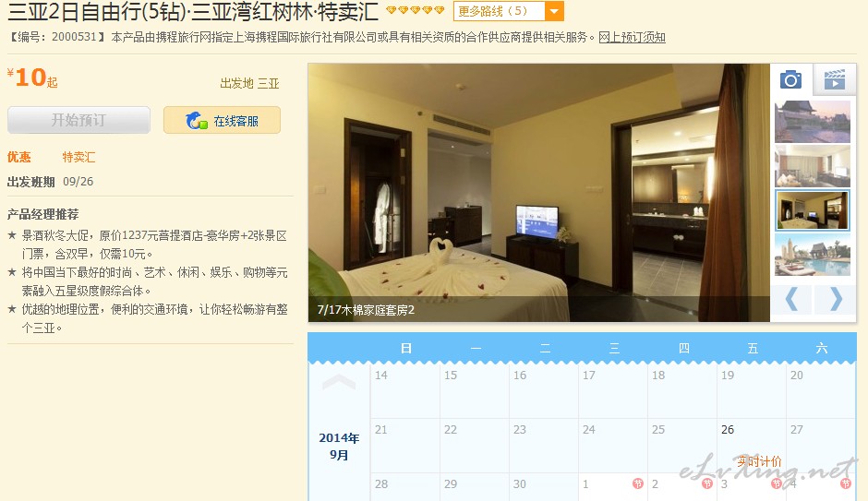Click the five diamond rating icons
The height and width of the screenshot is (501, 868).
pos(416,10)
